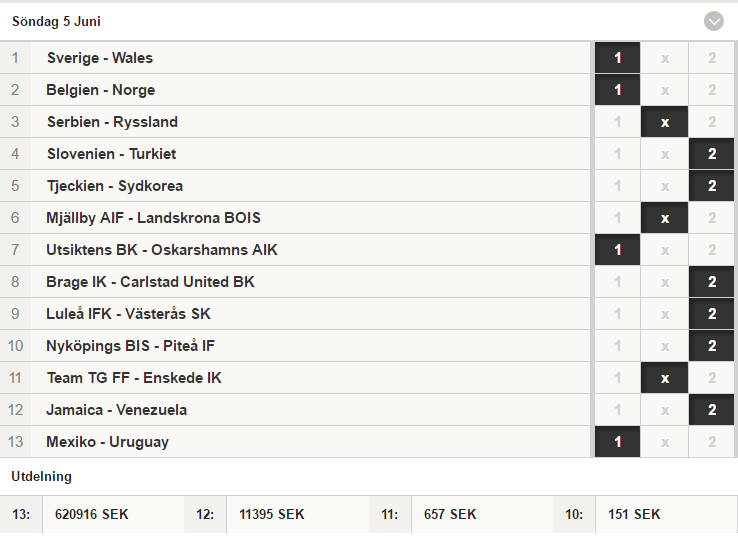Toggle x for Serbien - Ryssland

(665, 122)
